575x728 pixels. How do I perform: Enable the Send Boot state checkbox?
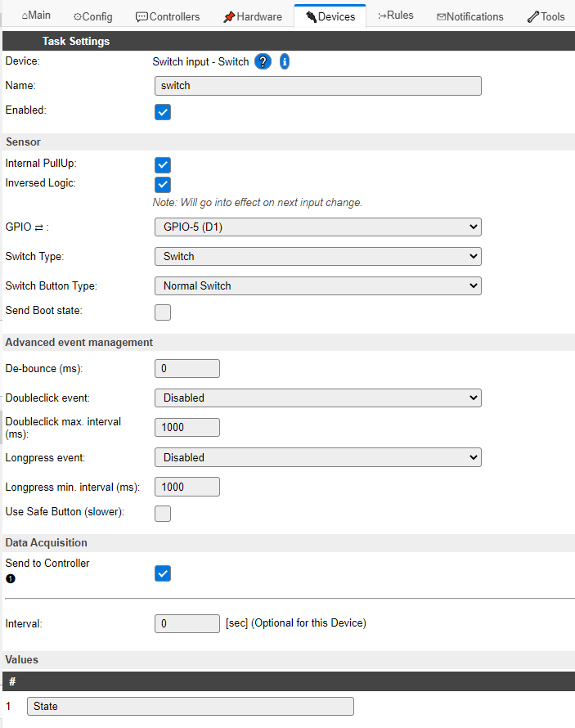pyautogui.click(x=163, y=312)
